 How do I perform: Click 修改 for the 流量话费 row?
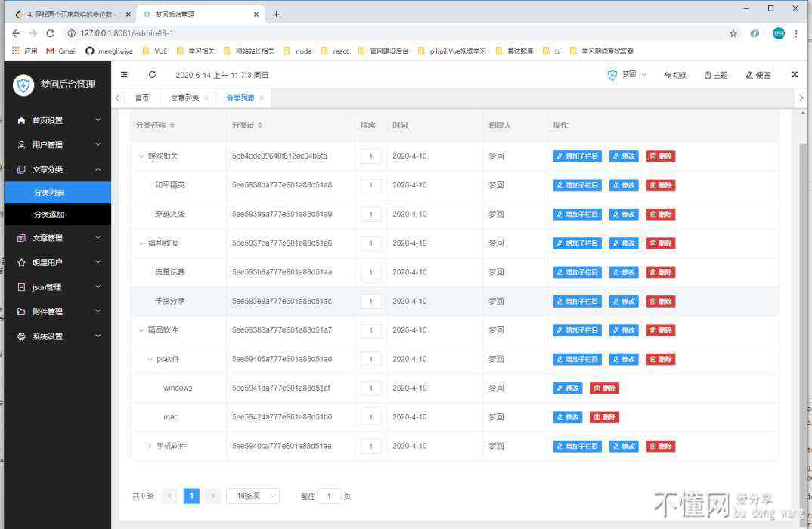(624, 272)
